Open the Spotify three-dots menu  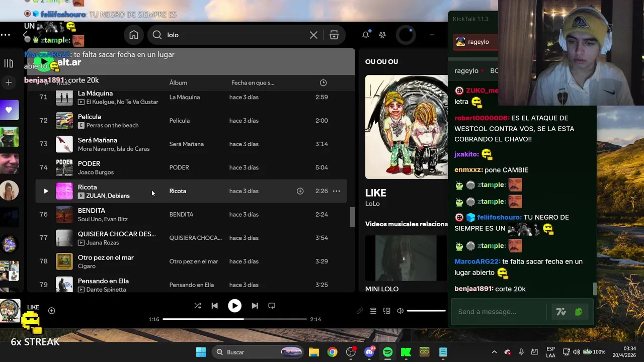[x=6, y=35]
